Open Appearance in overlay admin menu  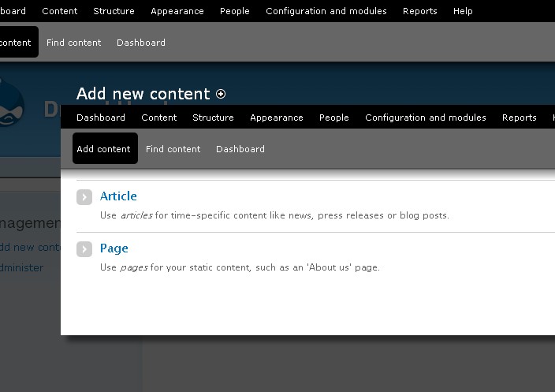pyautogui.click(x=277, y=118)
